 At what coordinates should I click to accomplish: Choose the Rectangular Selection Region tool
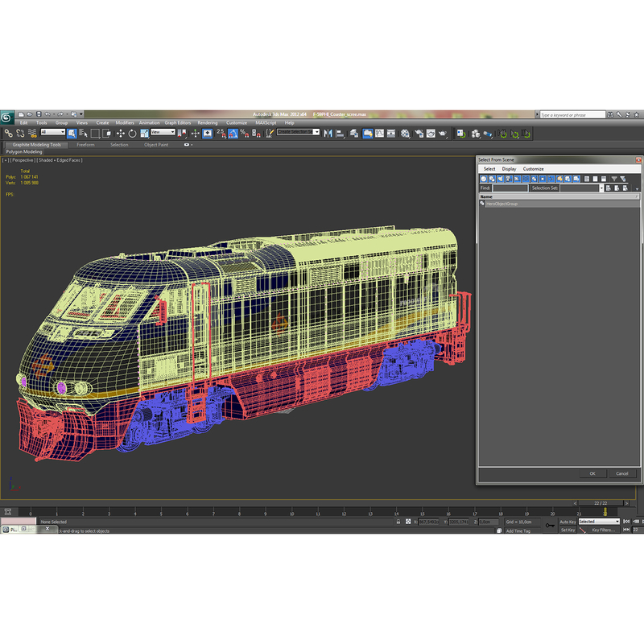pos(95,134)
